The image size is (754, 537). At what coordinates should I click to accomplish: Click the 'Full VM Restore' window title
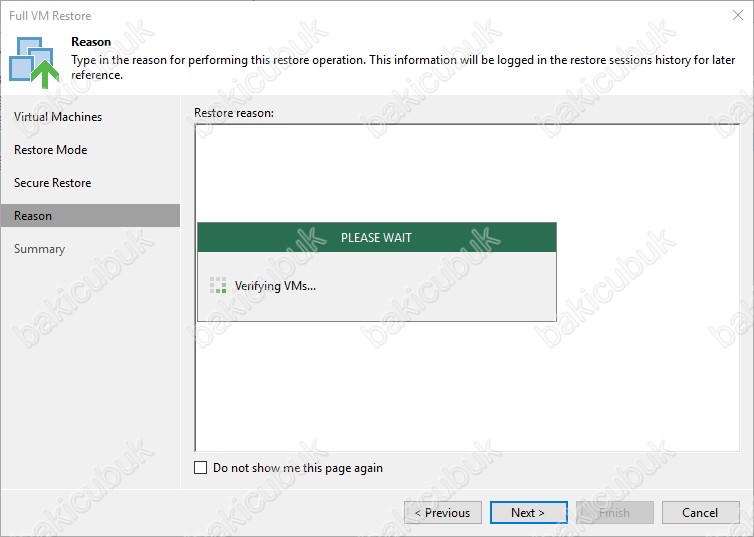[x=50, y=15]
